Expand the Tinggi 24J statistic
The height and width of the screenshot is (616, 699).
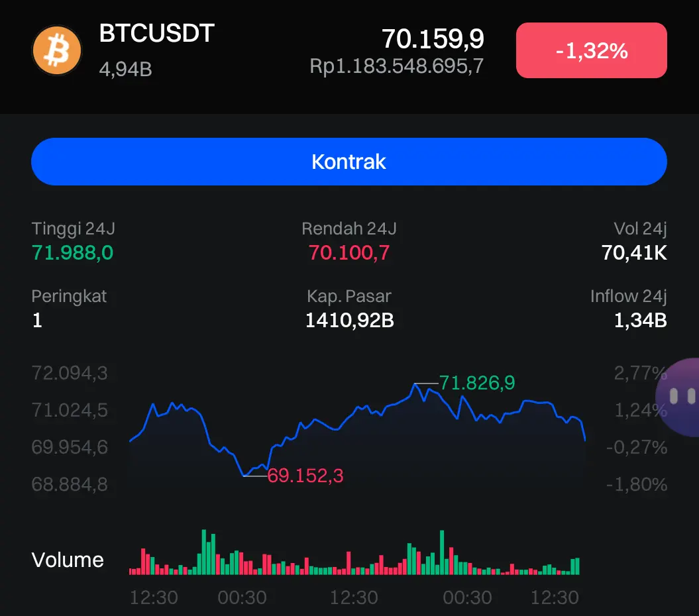pos(72,240)
